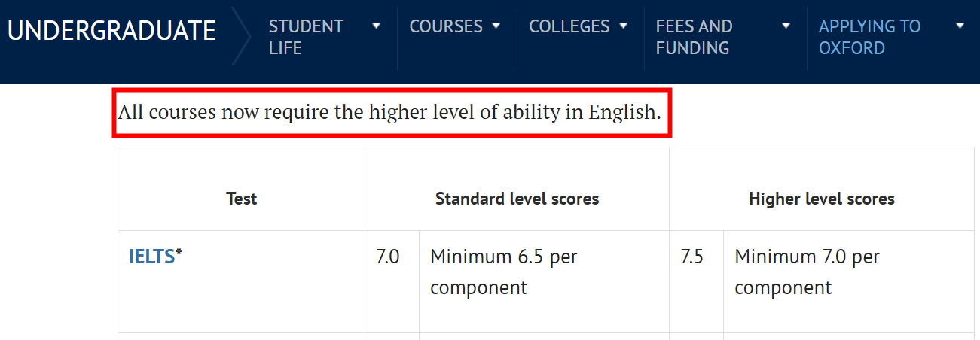Expand the dropdown arrow beside STUDENT LIFE
This screenshot has height=340, width=980.
(377, 26)
